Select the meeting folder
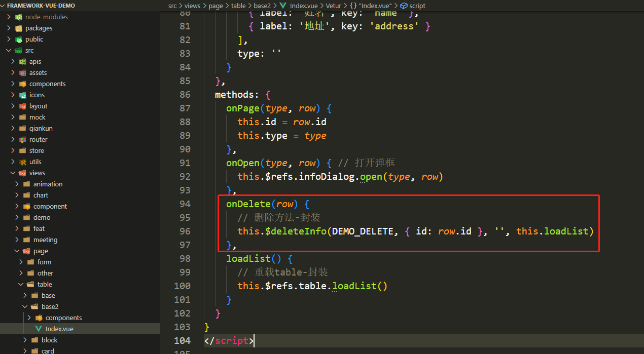 [45, 240]
